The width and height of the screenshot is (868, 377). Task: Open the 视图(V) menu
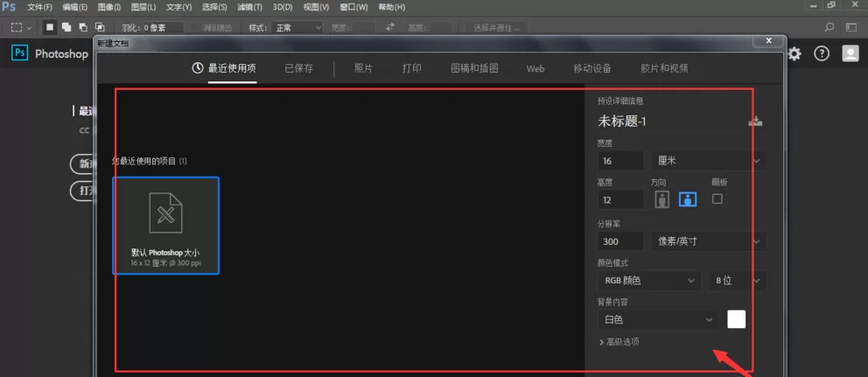tap(316, 7)
